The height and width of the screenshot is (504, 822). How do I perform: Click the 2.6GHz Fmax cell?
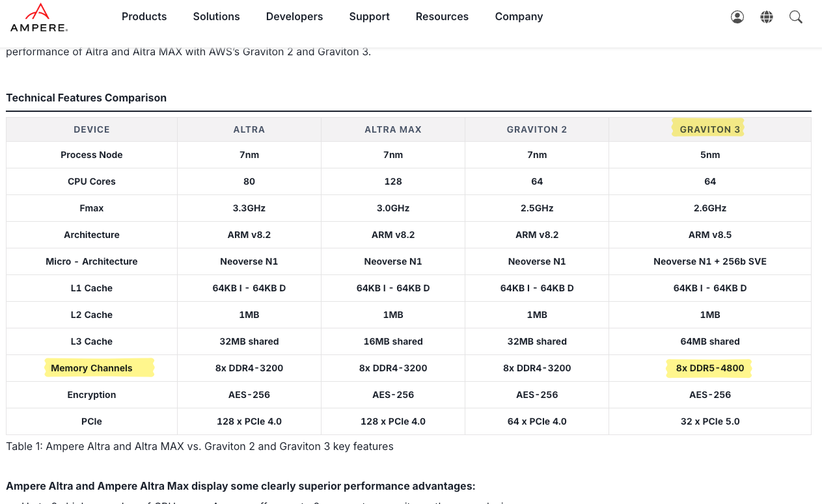pyautogui.click(x=710, y=208)
